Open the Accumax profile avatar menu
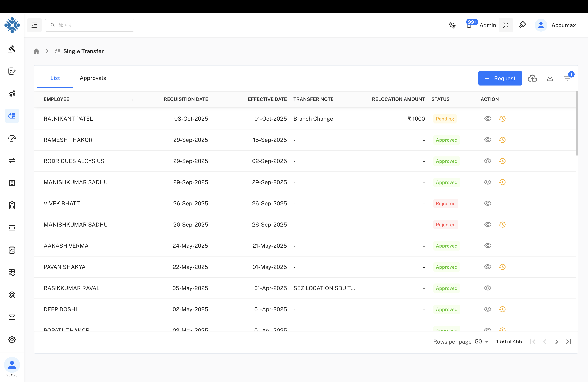Screen dimensions: 588x382 click(541, 25)
